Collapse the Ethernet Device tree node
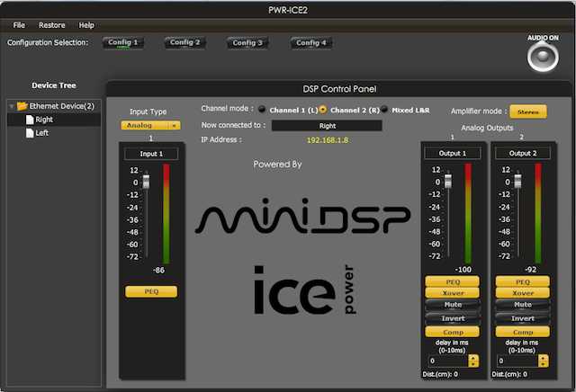Viewport: 576px width, 392px height. point(12,106)
